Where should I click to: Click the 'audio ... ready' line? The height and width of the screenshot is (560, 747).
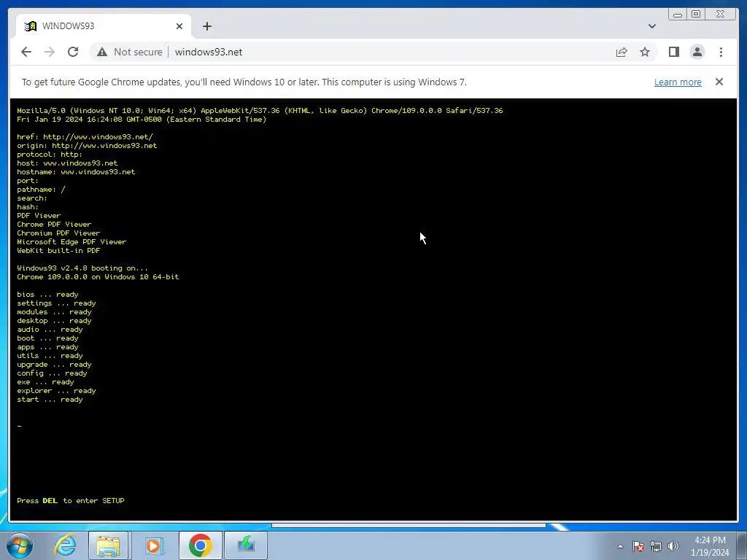(50, 330)
